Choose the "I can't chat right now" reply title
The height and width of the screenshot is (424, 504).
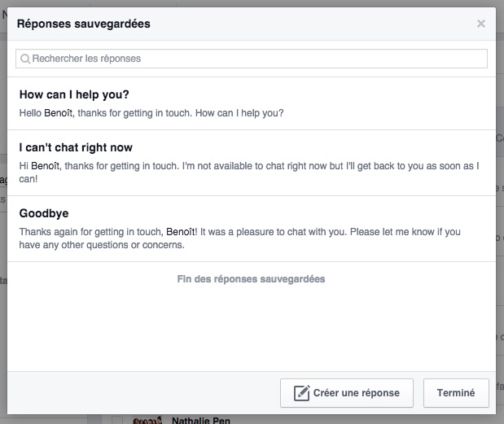click(76, 148)
